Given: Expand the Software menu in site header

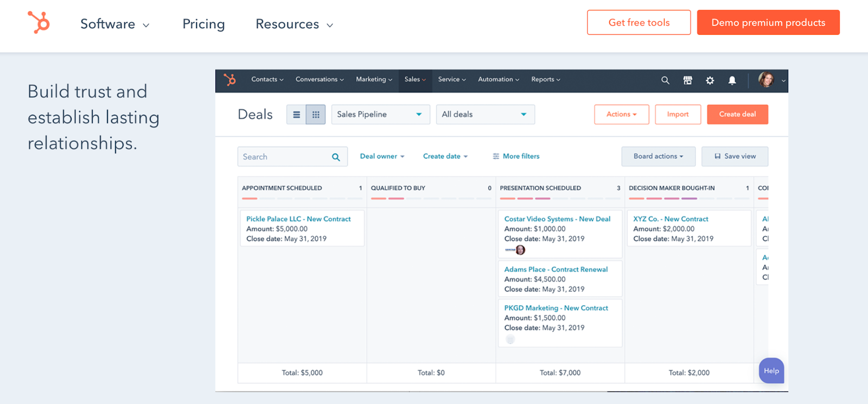Looking at the screenshot, I should click(115, 24).
